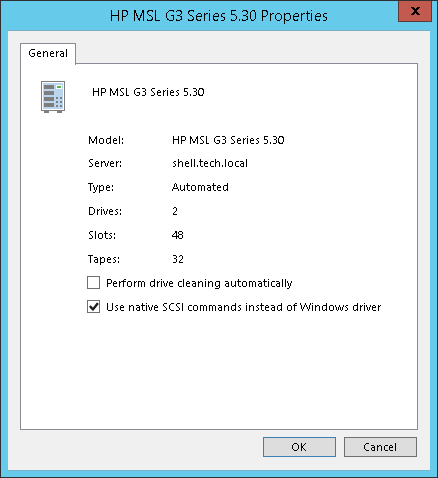Click the Drives: label
This screenshot has height=478, width=438.
pos(105,211)
